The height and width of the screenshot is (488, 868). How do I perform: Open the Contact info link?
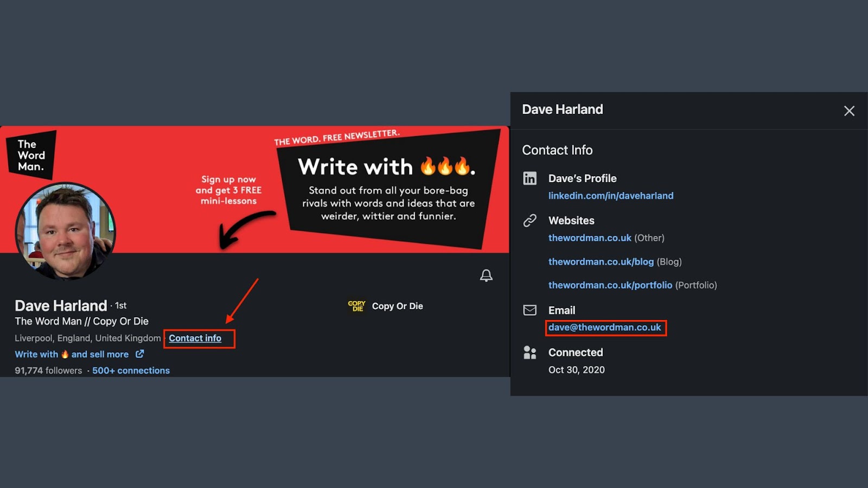(195, 338)
